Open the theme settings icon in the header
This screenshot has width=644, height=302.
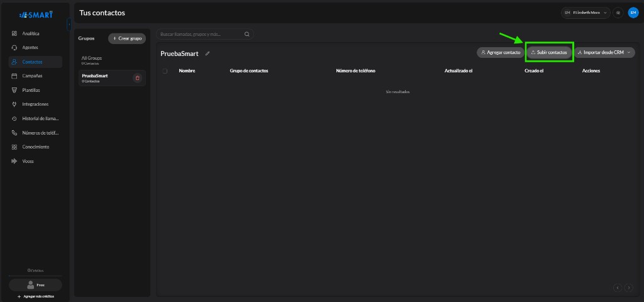[618, 13]
